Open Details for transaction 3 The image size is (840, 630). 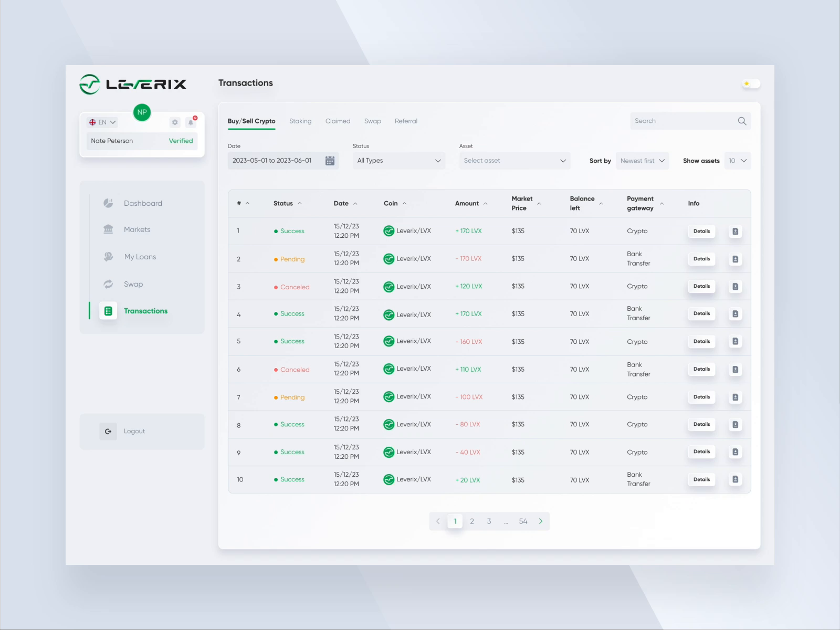(701, 287)
